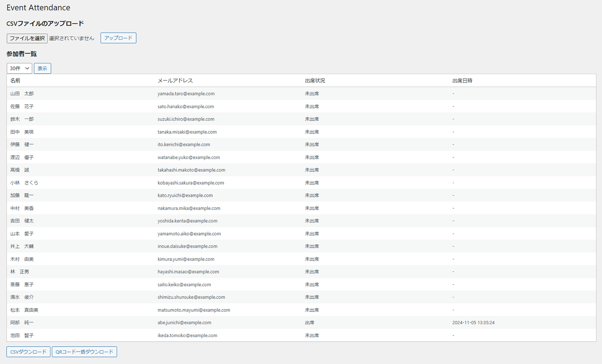Select the name 小林 さくら
The height and width of the screenshot is (364, 602).
[24, 183]
